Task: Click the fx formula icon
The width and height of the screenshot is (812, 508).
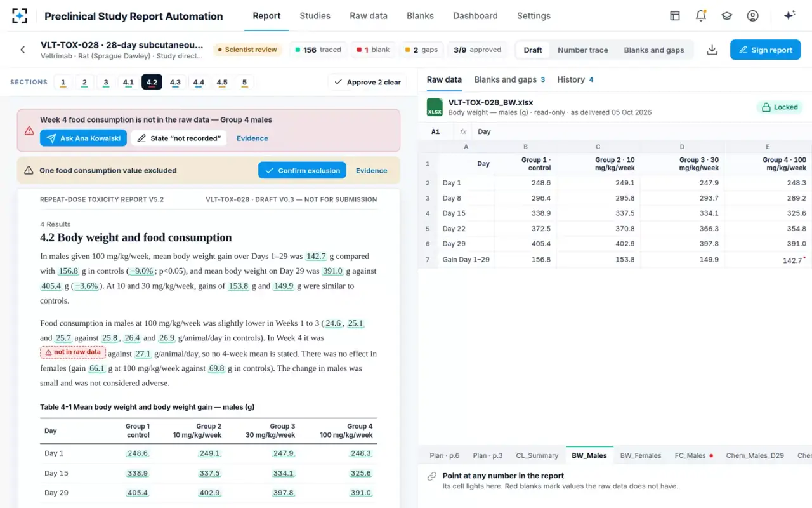Action: click(x=463, y=131)
